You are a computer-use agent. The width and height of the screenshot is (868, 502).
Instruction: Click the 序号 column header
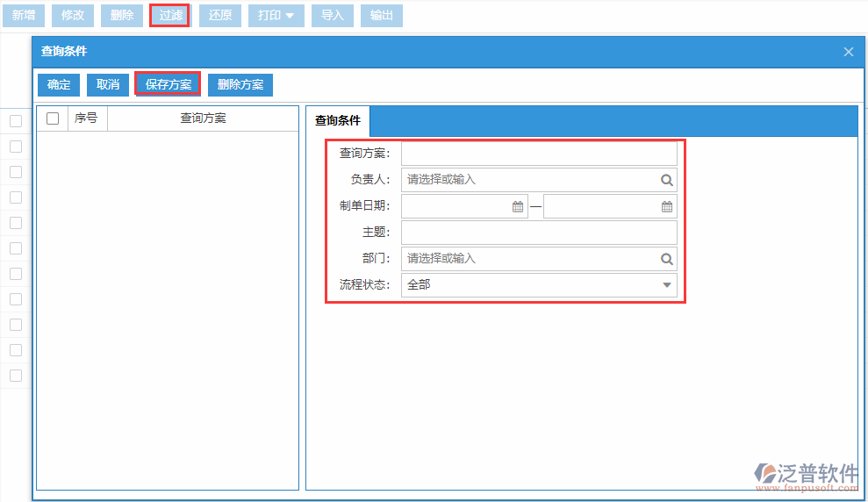point(86,118)
